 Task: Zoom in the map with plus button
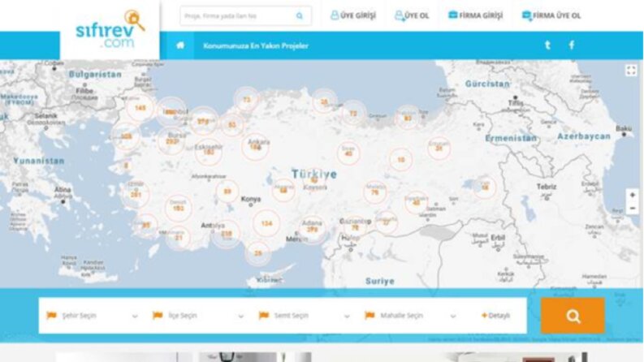(x=633, y=195)
